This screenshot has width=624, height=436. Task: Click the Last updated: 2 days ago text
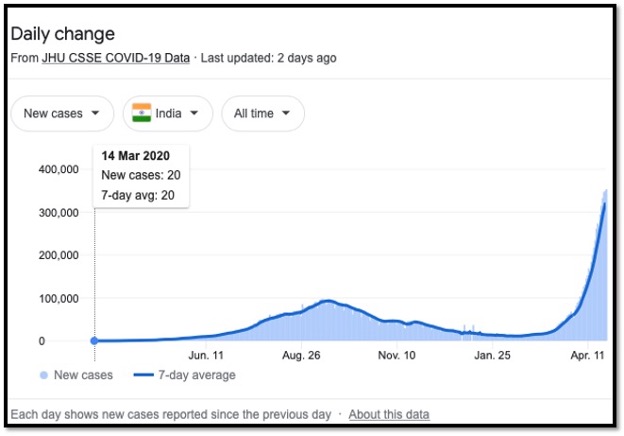(269, 58)
